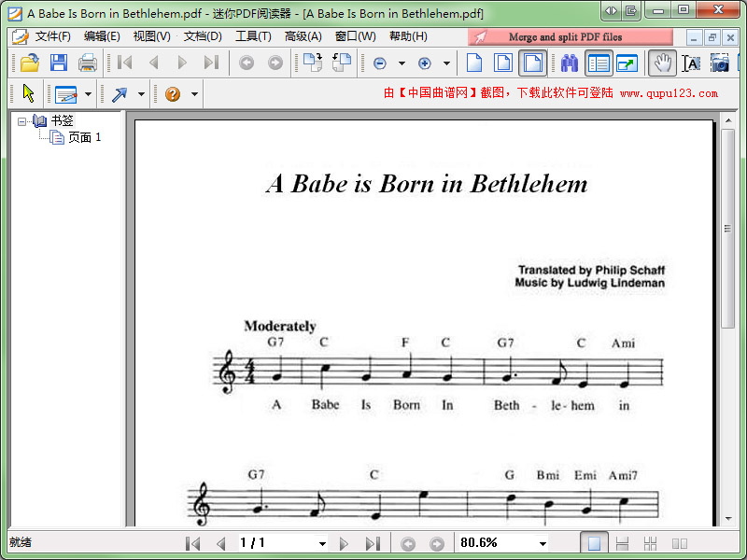Click the Save floppy disk icon
The image size is (747, 560).
[x=59, y=63]
